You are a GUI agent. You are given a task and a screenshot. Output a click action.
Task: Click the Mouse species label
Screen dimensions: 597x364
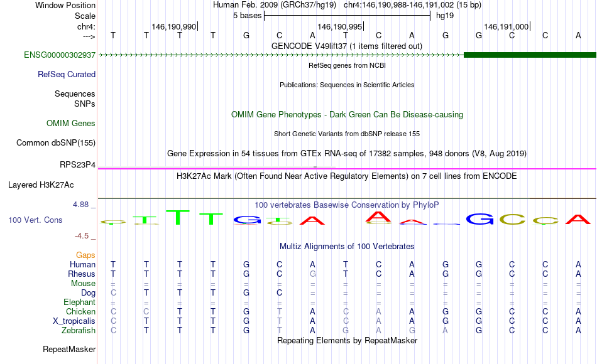84,284
